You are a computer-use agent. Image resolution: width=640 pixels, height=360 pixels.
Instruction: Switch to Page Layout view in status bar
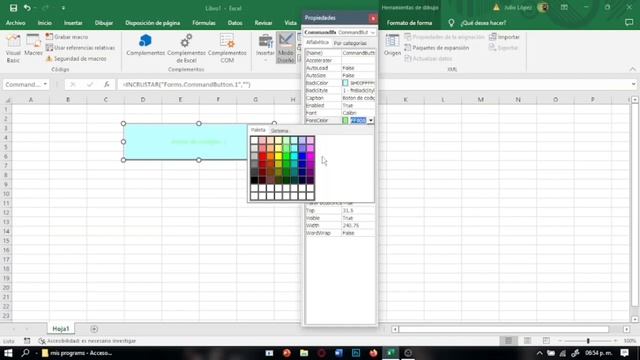tap(527, 340)
